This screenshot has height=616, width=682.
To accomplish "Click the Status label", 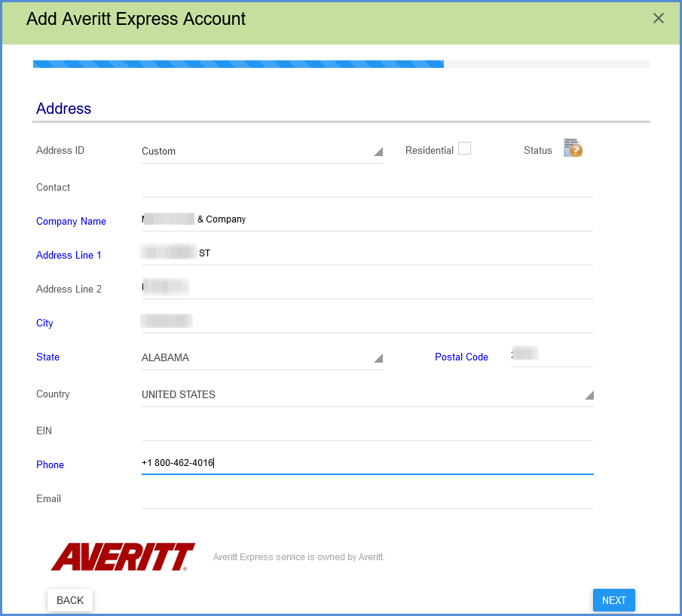I will tap(537, 151).
